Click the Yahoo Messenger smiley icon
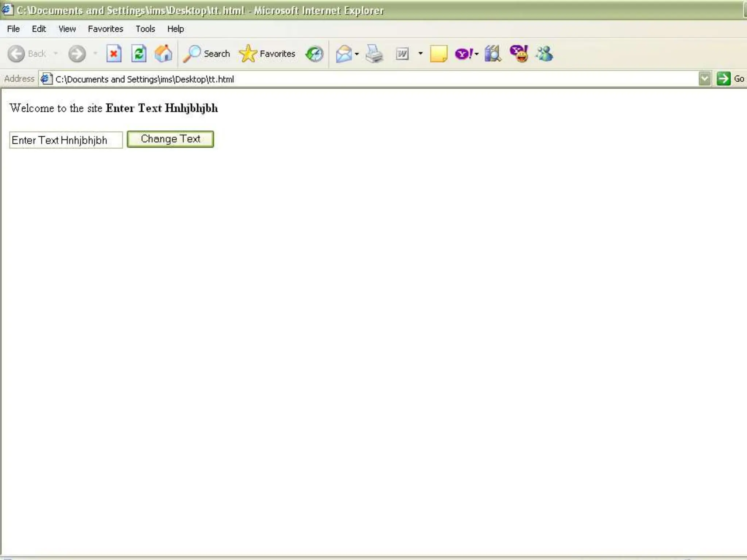 coord(519,54)
